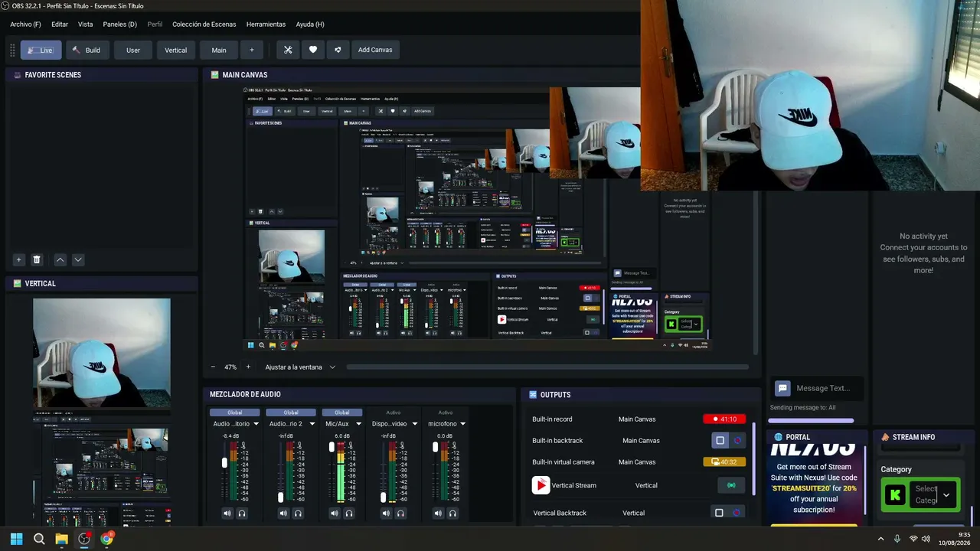
Task: Open the Ajustar a la ventana dropdown
Action: coord(300,367)
